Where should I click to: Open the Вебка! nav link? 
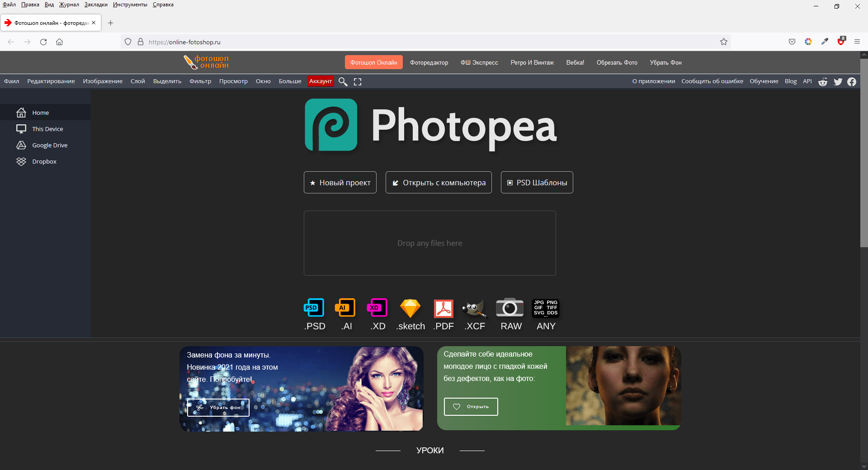click(575, 62)
